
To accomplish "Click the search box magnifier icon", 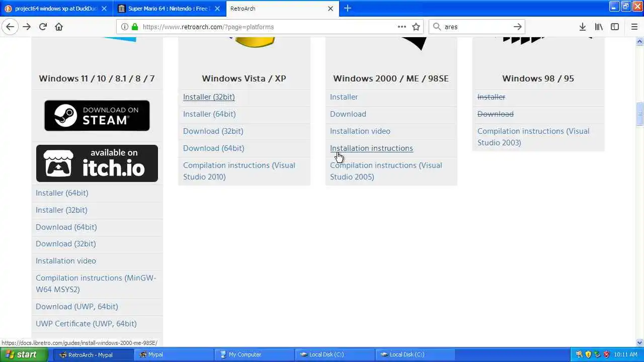I will pyautogui.click(x=437, y=27).
